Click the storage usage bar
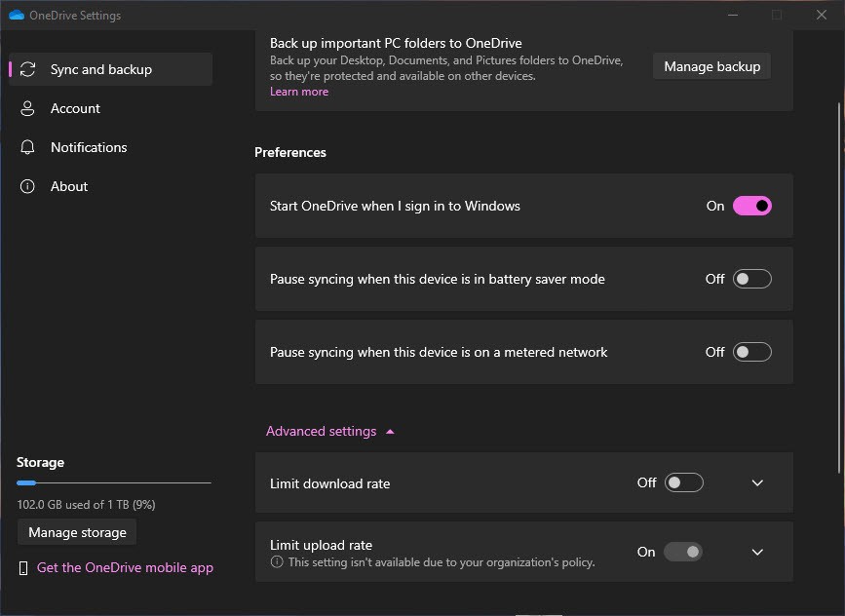845x616 pixels. coord(113,482)
